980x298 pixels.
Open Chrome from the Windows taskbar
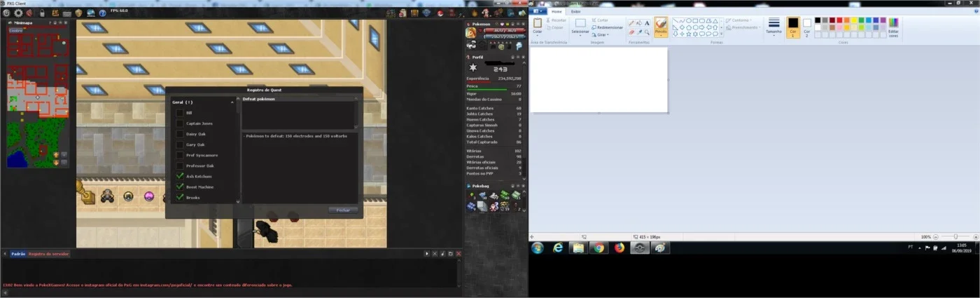[x=598, y=248]
